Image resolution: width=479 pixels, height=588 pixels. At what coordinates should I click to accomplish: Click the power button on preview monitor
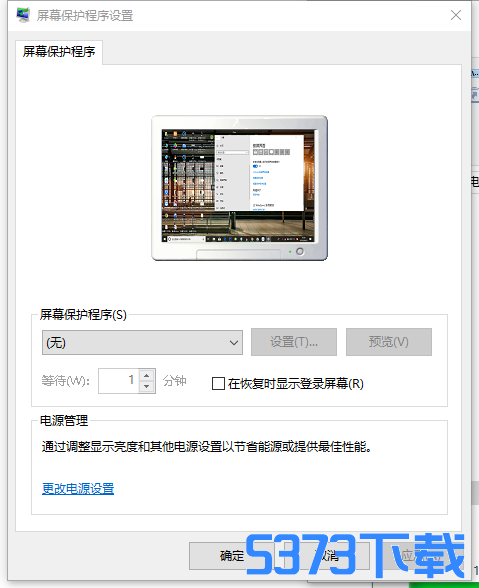click(x=300, y=251)
